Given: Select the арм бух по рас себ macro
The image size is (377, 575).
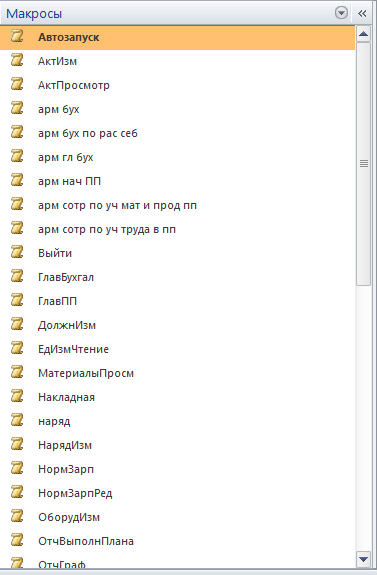Looking at the screenshot, I should 88,133.
